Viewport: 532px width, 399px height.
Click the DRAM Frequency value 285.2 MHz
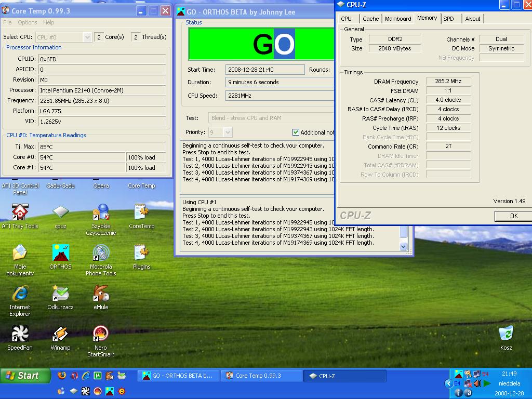pos(448,81)
